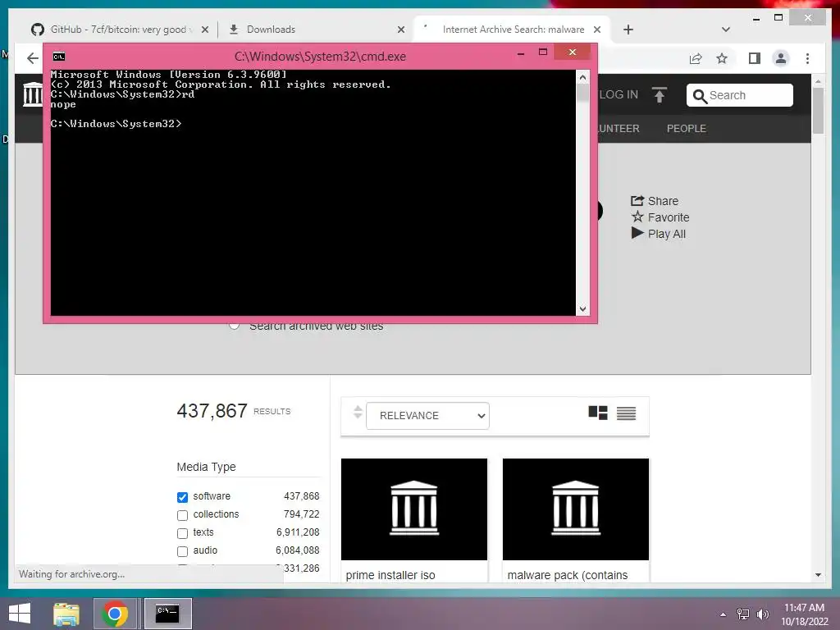840x630 pixels.
Task: Bookmark this page with the star icon
Action: click(722, 58)
